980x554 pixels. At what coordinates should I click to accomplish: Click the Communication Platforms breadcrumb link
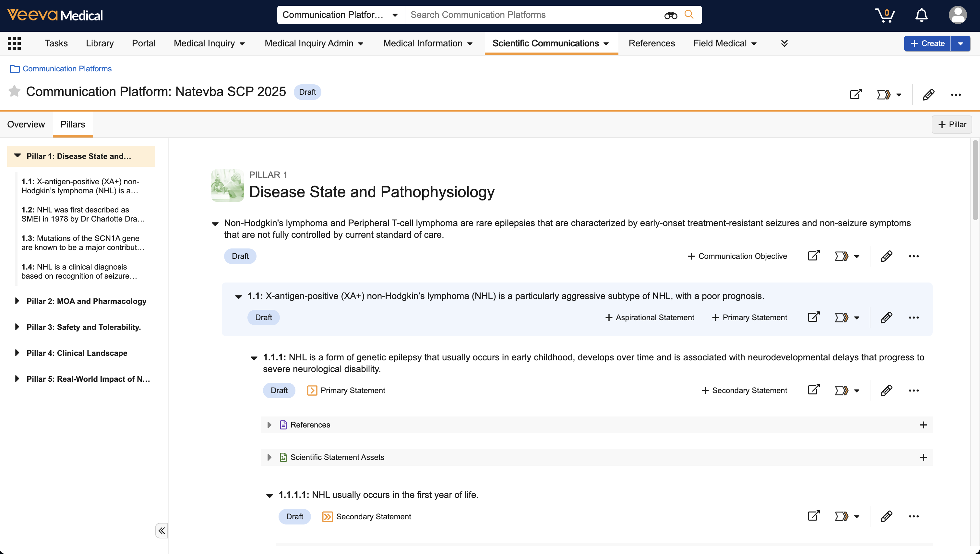pyautogui.click(x=67, y=68)
